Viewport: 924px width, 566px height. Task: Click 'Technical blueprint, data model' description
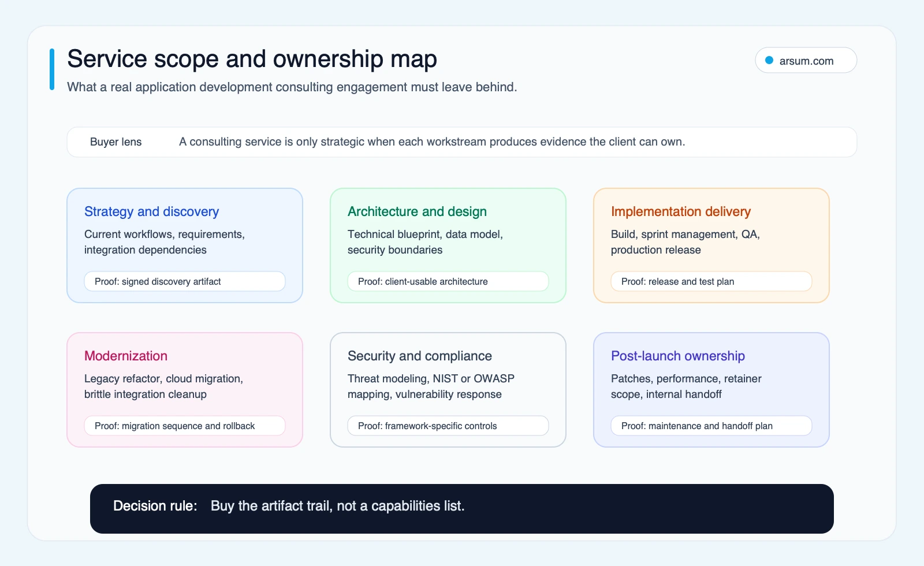pos(425,242)
